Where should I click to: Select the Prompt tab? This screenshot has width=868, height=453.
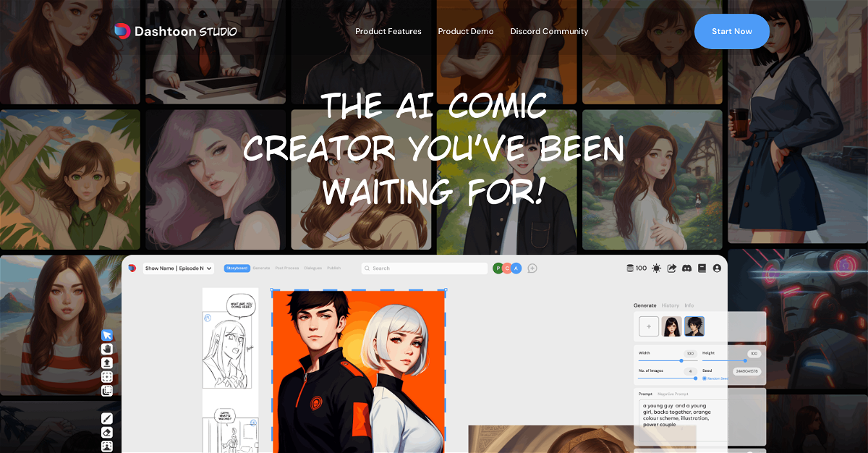[x=645, y=394]
